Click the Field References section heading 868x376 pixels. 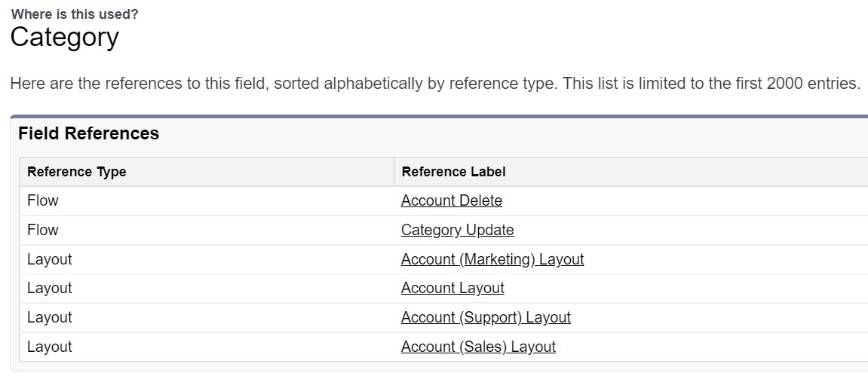coord(89,134)
